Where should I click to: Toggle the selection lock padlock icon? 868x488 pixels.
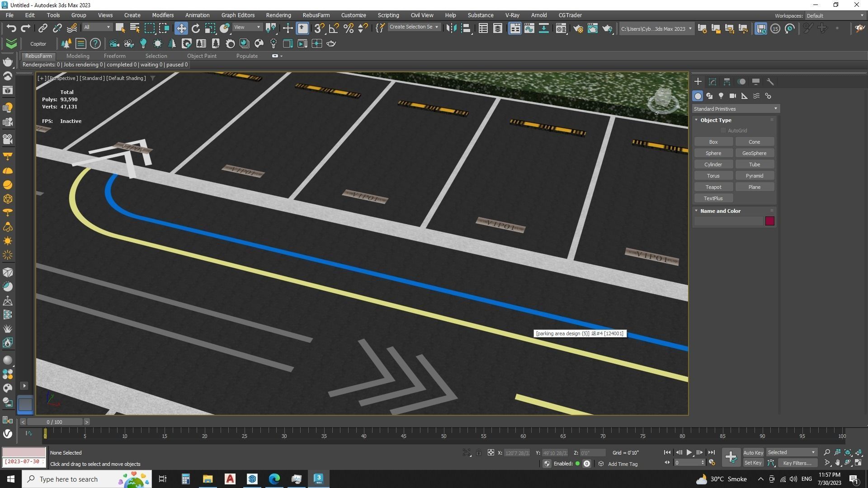(x=479, y=452)
